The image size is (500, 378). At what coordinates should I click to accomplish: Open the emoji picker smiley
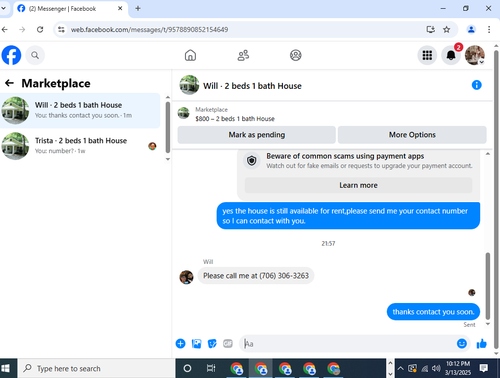(462, 343)
